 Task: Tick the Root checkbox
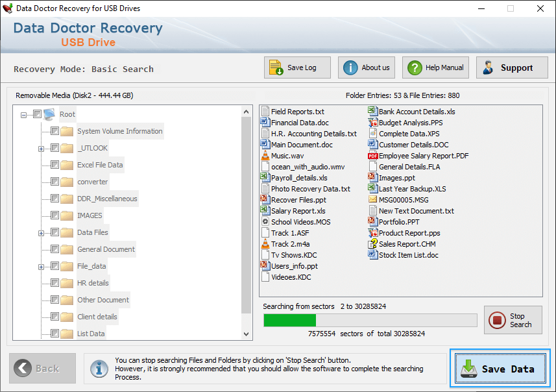point(37,114)
